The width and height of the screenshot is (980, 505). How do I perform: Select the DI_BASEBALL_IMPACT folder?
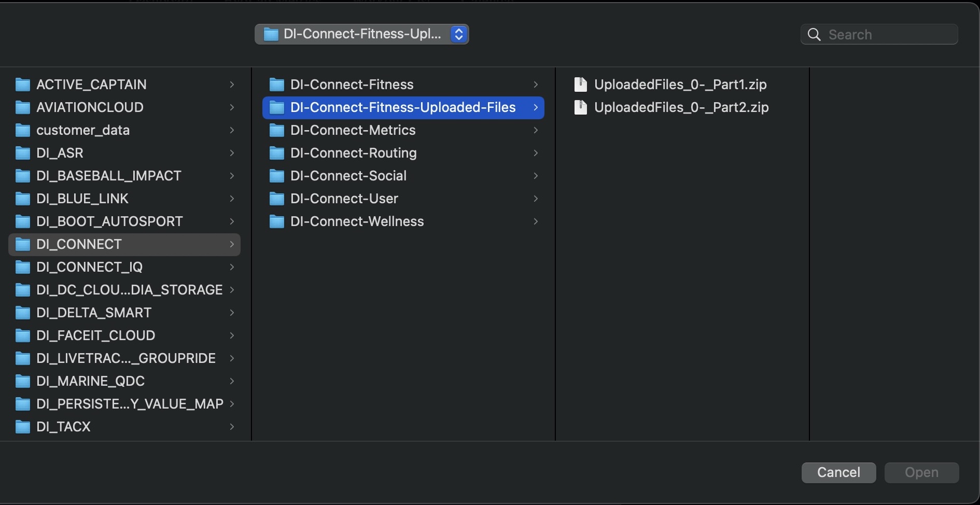pos(108,176)
